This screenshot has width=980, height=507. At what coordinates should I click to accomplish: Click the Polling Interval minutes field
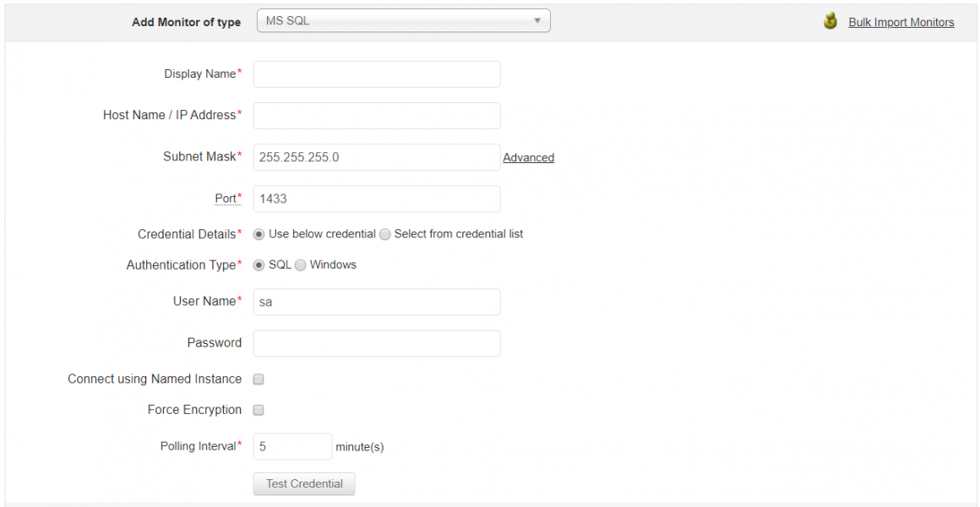click(x=292, y=446)
